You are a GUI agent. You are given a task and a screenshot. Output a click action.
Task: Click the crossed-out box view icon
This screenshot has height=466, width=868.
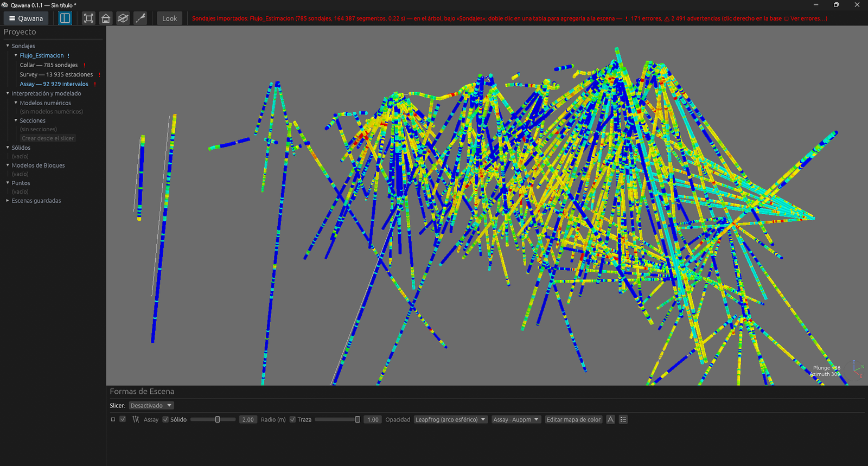point(123,18)
